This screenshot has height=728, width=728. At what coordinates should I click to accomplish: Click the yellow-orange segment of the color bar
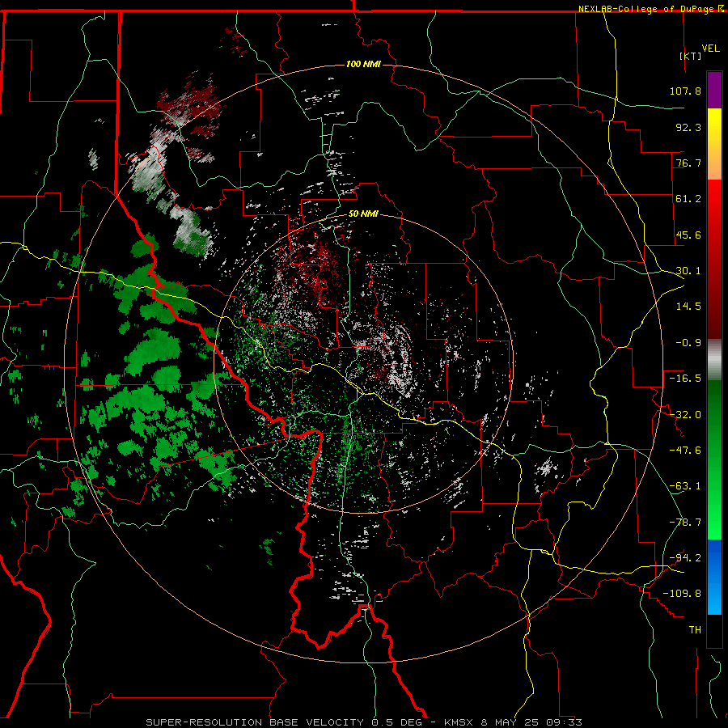pyautogui.click(x=714, y=144)
